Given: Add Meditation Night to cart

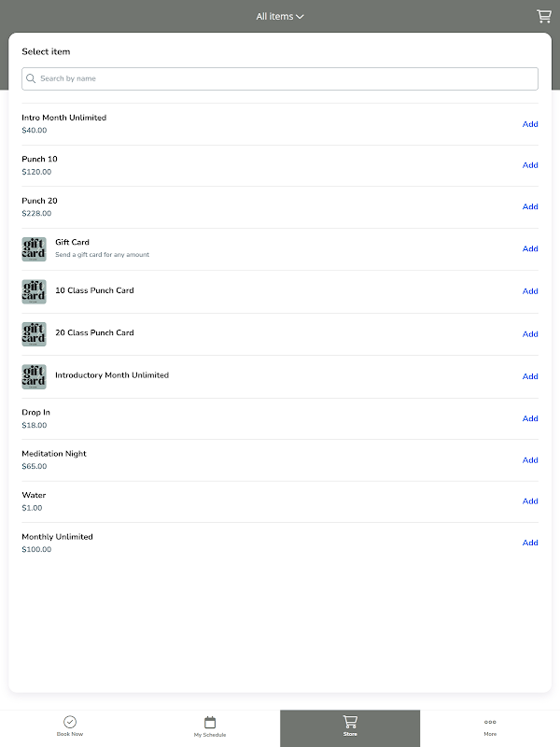Looking at the screenshot, I should point(530,459).
